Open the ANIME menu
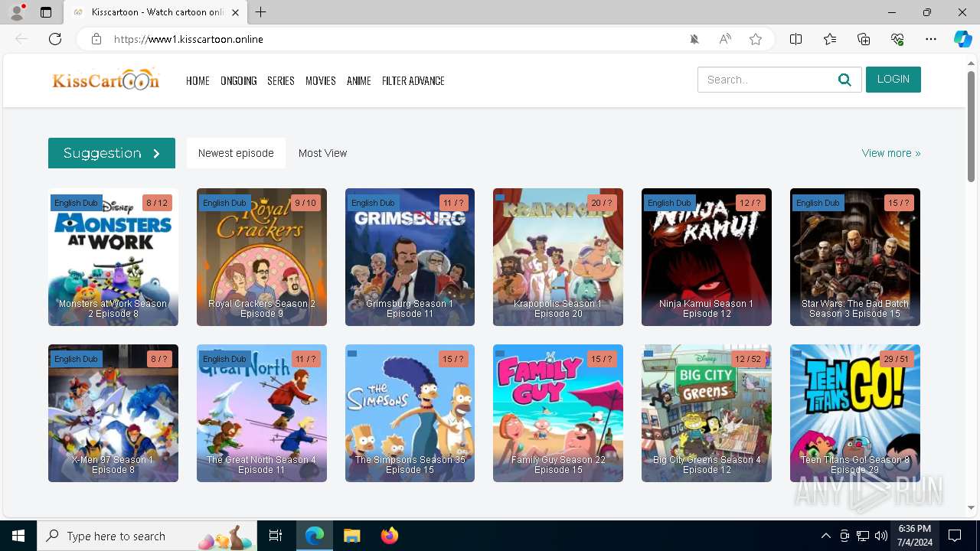The height and width of the screenshot is (551, 980). coord(358,80)
